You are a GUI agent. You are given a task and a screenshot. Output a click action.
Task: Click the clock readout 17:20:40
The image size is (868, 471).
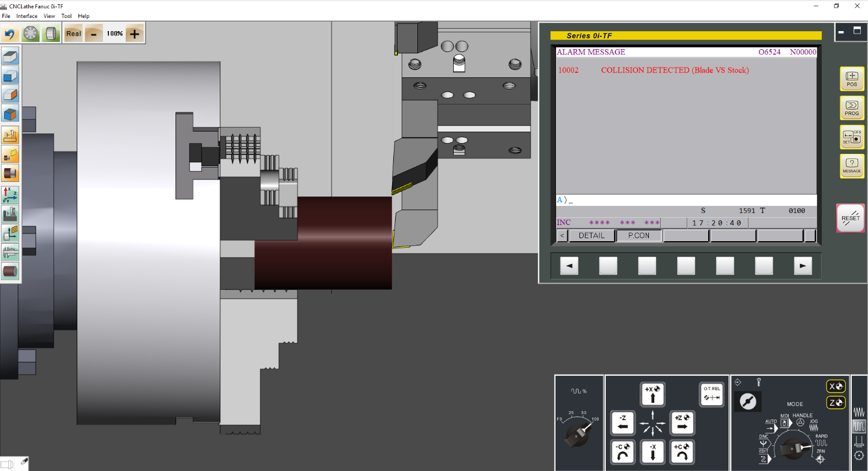tap(717, 223)
